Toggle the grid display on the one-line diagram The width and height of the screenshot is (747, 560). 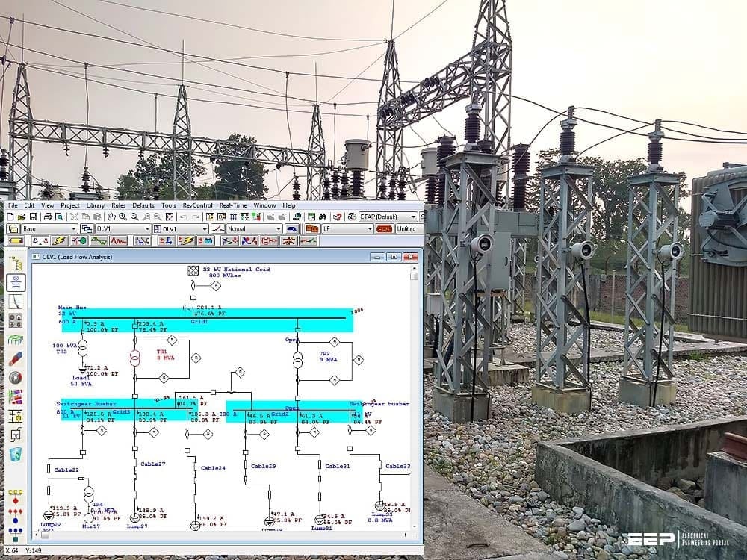click(233, 217)
